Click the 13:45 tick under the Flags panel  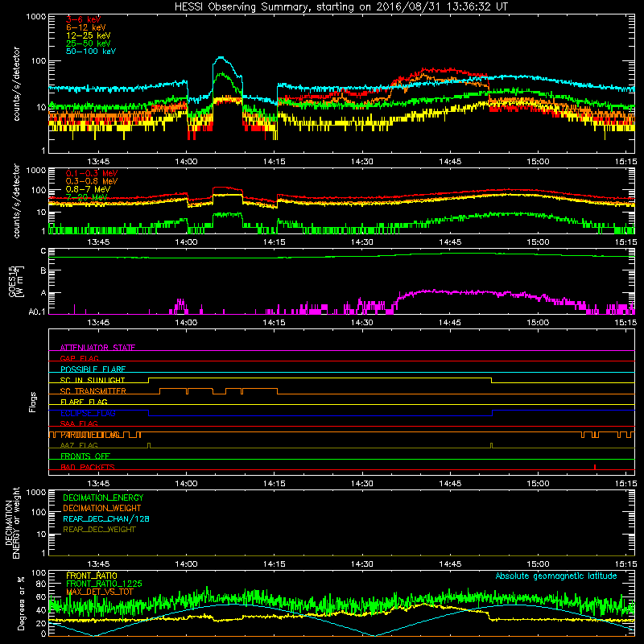coord(98,484)
